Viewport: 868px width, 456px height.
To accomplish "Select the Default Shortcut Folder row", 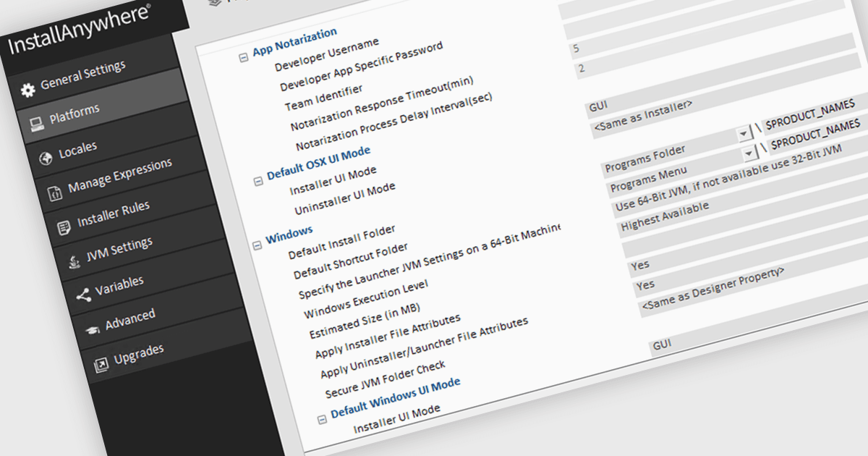I will (351, 261).
